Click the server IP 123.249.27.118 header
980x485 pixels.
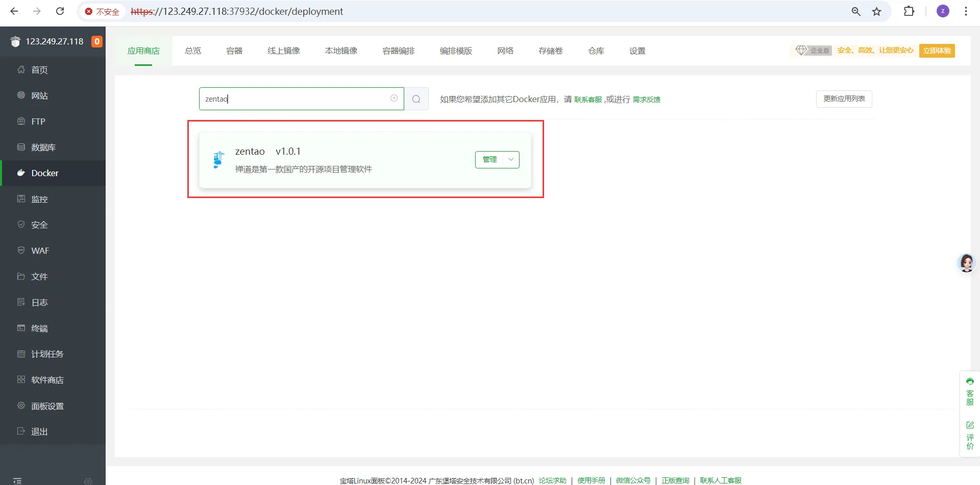(55, 41)
